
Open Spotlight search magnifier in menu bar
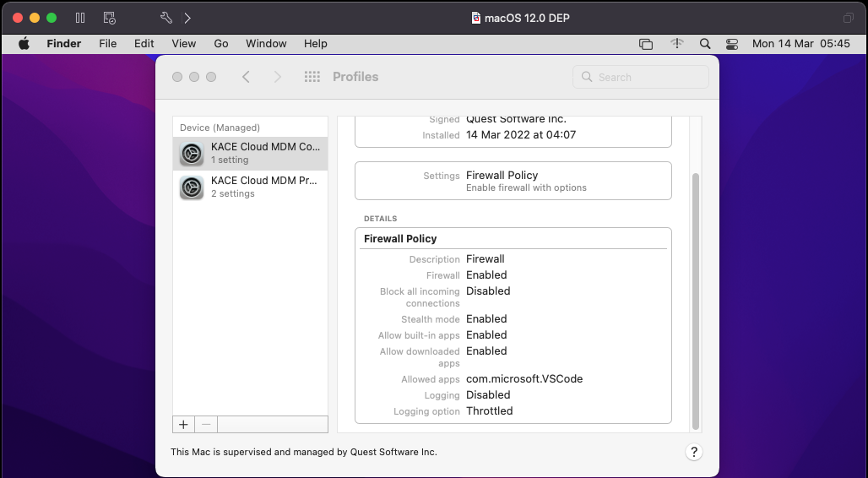coord(705,44)
